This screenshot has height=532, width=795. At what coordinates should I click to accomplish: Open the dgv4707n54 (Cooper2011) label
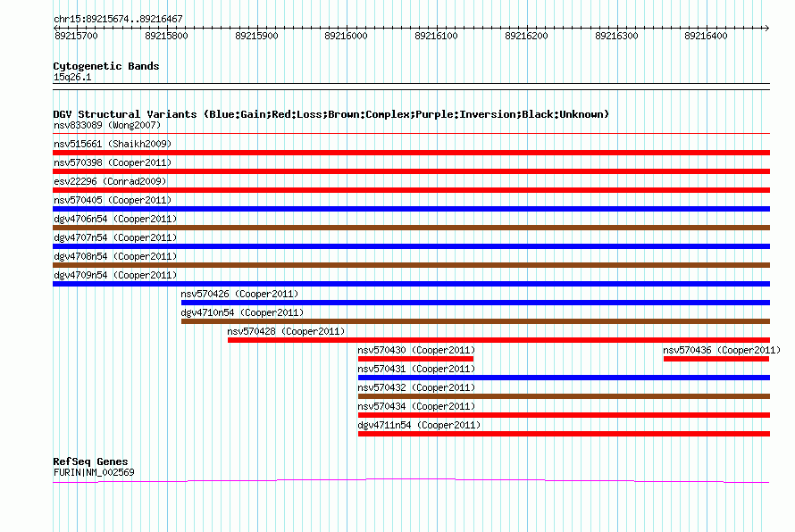click(115, 237)
